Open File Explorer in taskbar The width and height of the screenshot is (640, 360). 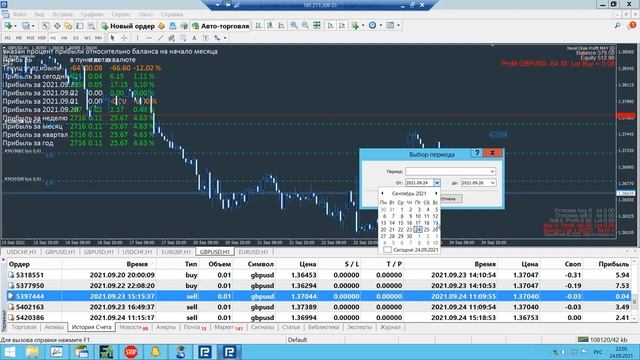tap(33, 352)
